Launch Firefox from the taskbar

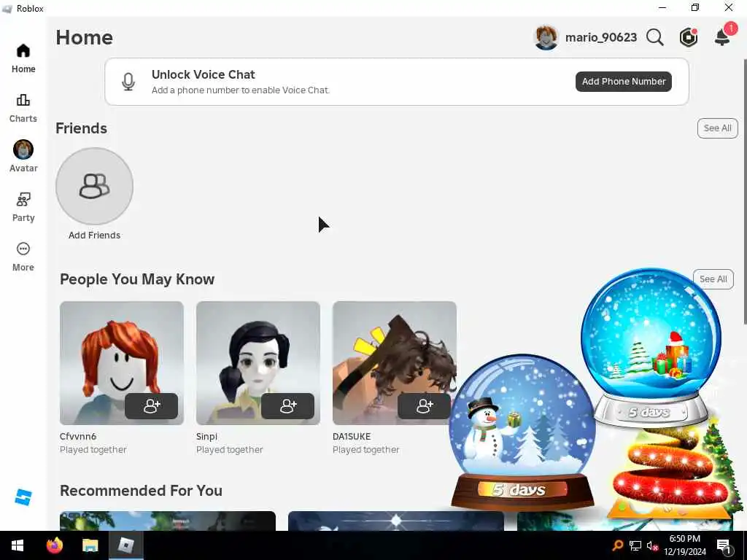55,545
